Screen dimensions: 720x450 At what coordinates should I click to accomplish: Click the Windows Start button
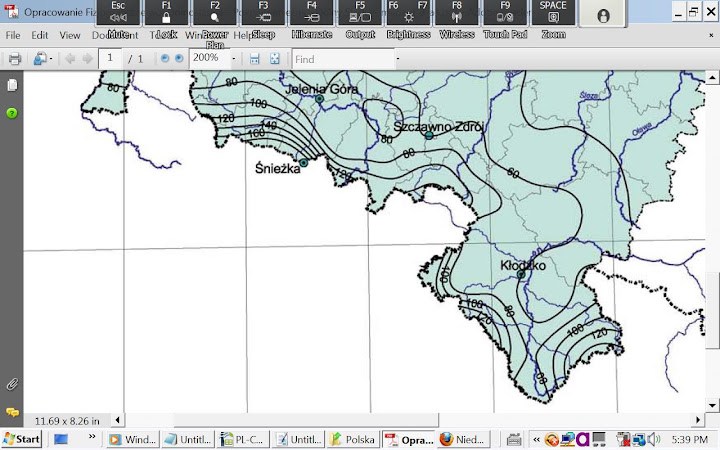click(x=21, y=439)
